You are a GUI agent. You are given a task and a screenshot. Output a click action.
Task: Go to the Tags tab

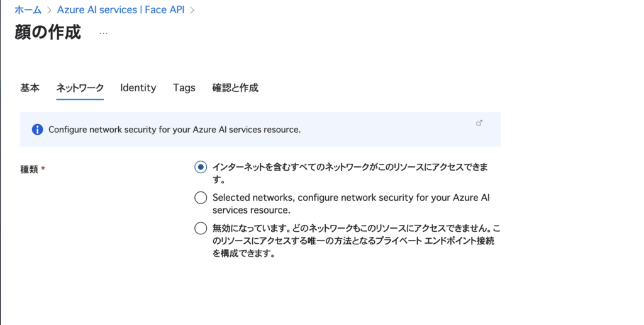pyautogui.click(x=184, y=88)
